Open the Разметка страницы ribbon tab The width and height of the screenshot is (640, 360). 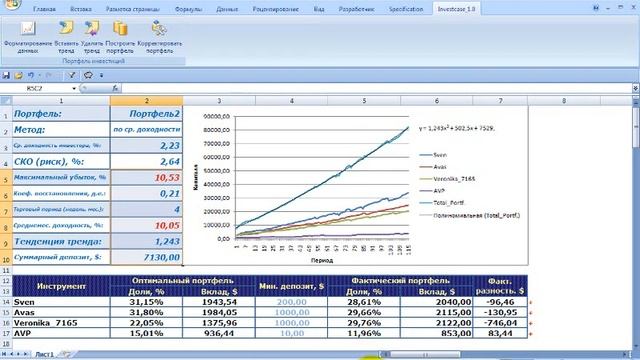(133, 9)
